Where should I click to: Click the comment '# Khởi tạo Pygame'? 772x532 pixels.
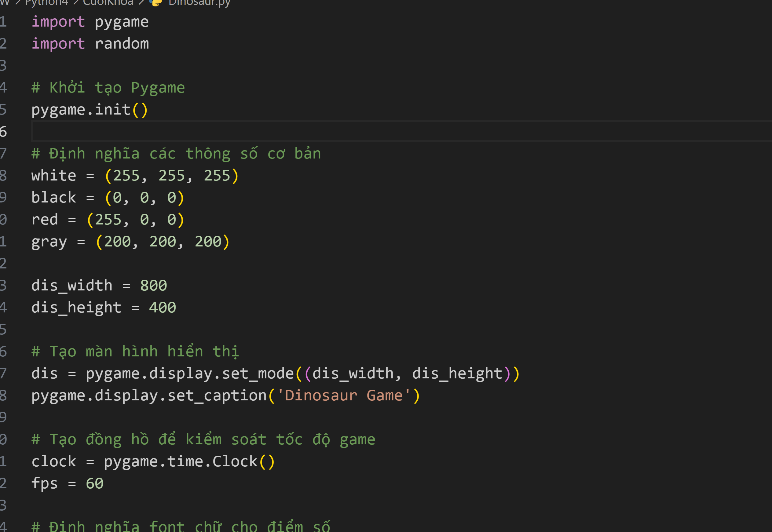pos(108,88)
